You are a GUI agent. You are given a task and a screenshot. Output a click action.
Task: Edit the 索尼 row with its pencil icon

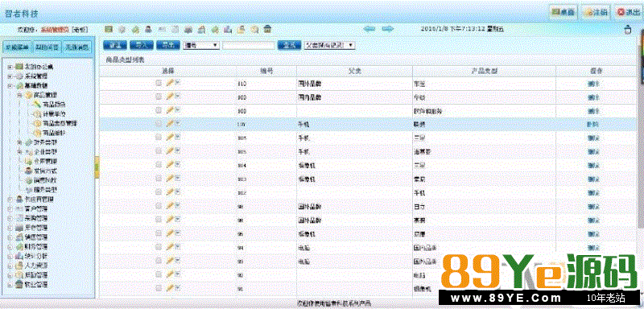coord(170,179)
